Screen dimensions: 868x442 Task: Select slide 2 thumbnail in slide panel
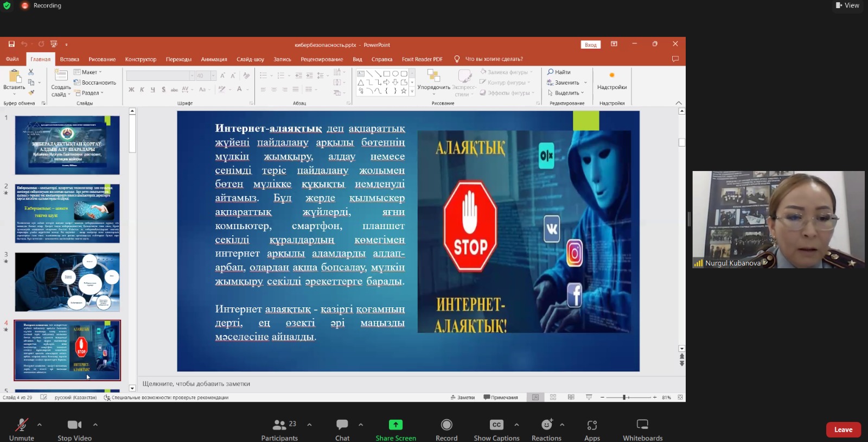click(67, 213)
